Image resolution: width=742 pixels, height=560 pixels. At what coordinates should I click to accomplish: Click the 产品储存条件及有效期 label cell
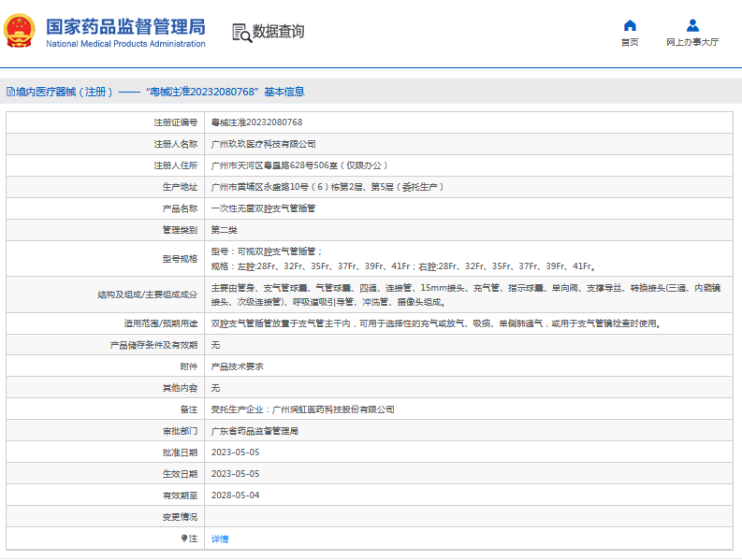pyautogui.click(x=105, y=345)
